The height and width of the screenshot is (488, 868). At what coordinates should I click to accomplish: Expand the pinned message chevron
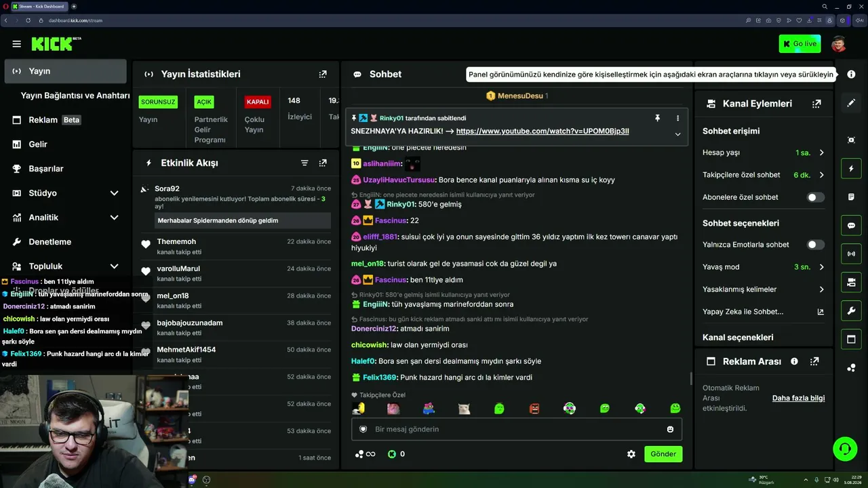(x=677, y=134)
